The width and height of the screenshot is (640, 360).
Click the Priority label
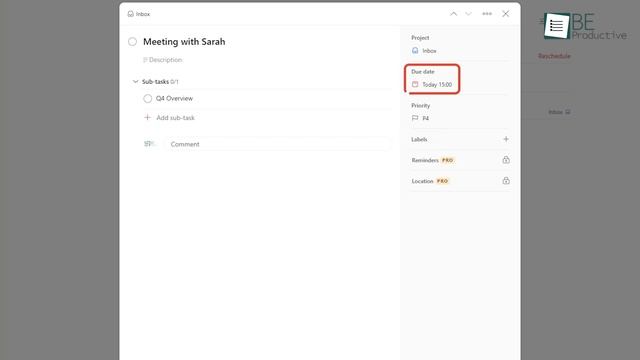(420, 105)
